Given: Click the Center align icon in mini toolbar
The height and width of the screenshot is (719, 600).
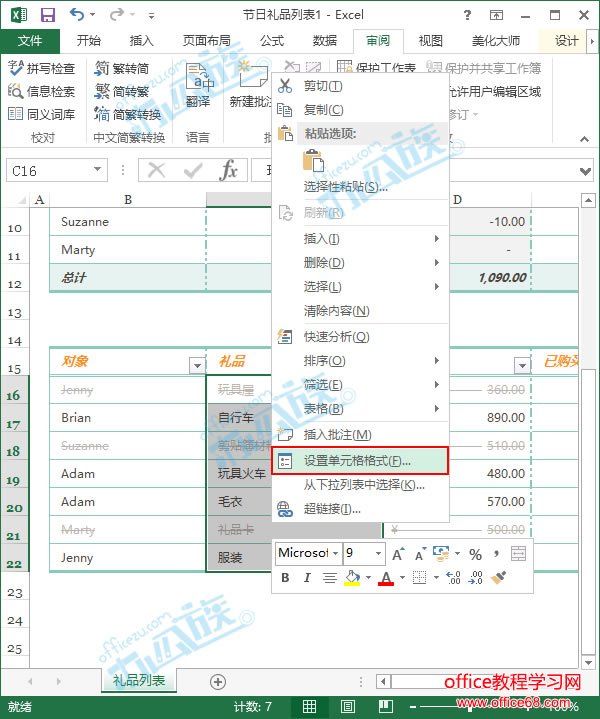Looking at the screenshot, I should point(329,578).
